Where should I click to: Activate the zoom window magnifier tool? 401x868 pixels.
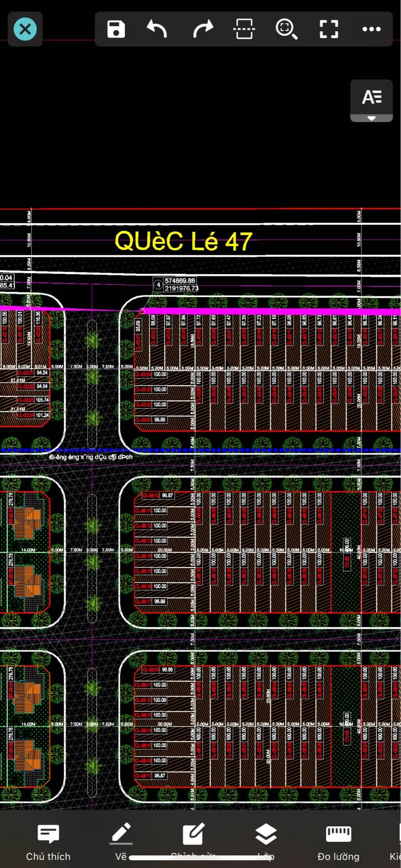(x=286, y=29)
